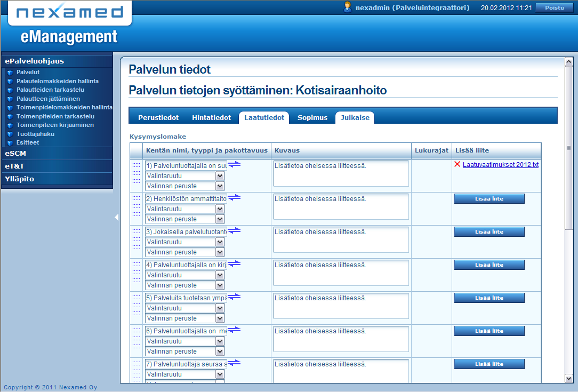Click field name input 1) Palveluntuottajalla on
The width and height of the screenshot is (578, 392).
(186, 166)
